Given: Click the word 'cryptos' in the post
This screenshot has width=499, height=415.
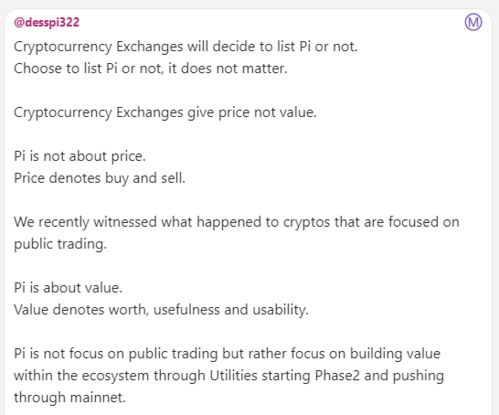Looking at the screenshot, I should [x=306, y=223].
